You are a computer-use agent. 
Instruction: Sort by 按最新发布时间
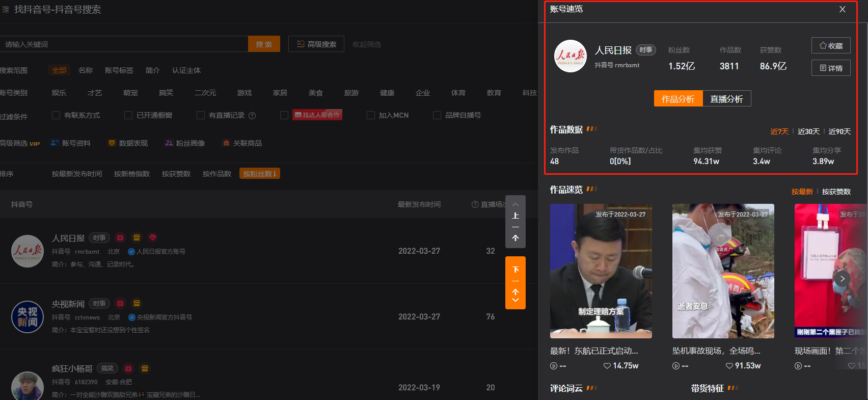[x=77, y=174]
